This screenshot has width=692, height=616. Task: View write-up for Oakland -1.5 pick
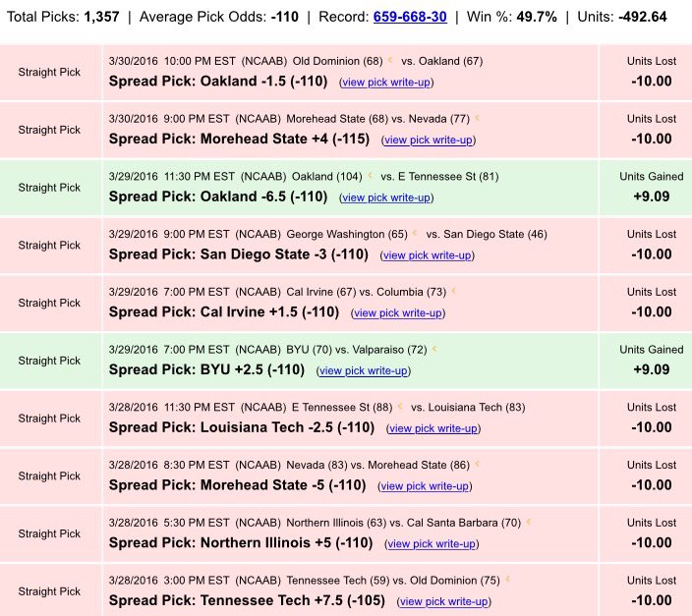tap(386, 83)
